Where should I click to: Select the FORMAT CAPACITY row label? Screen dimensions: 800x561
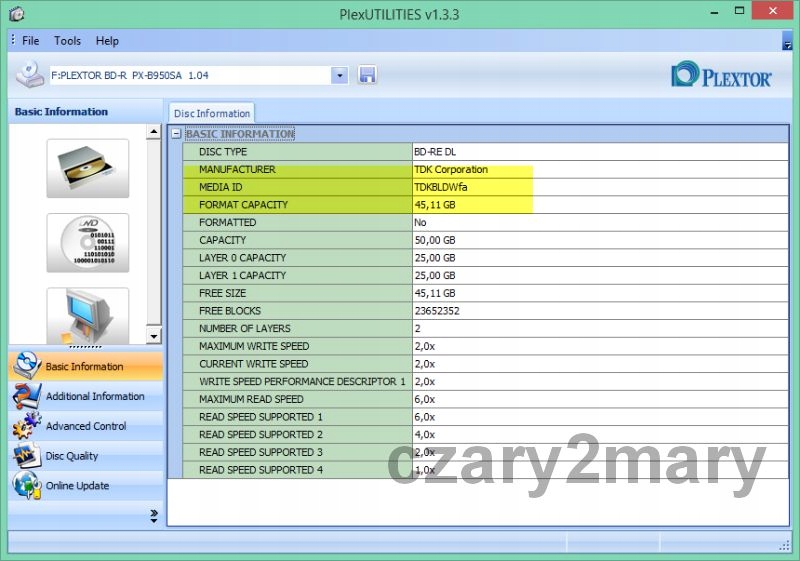click(243, 205)
